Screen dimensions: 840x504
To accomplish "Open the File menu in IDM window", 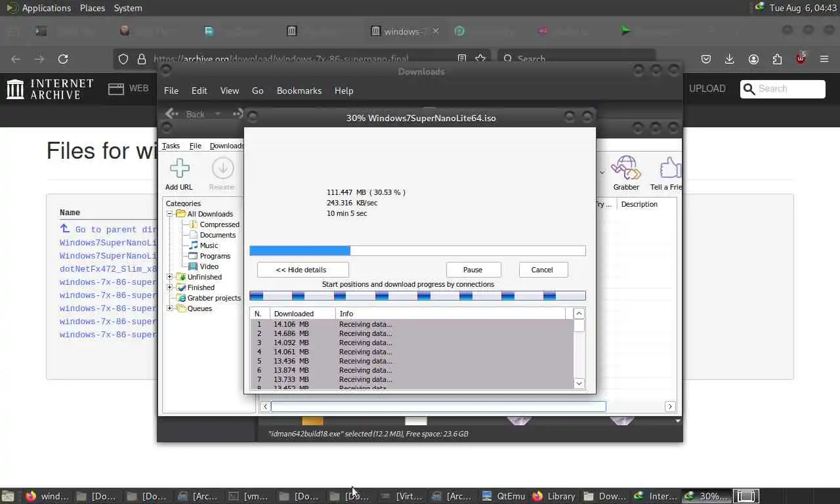I will (195, 146).
